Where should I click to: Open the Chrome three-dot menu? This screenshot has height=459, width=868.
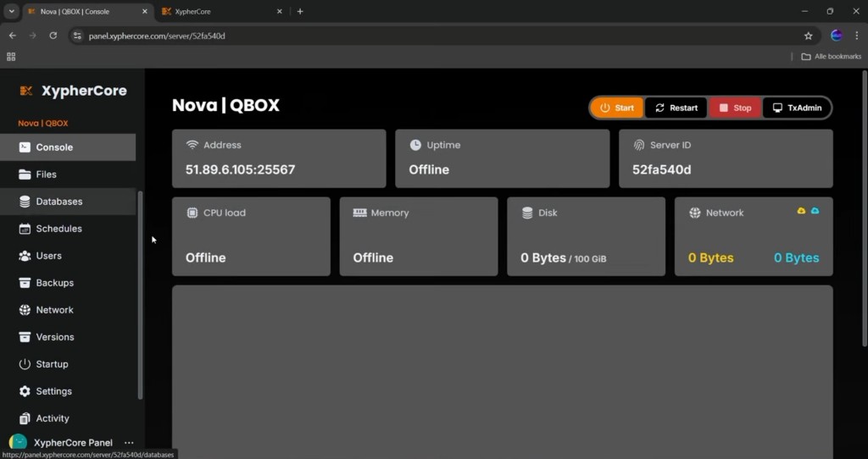(x=857, y=36)
